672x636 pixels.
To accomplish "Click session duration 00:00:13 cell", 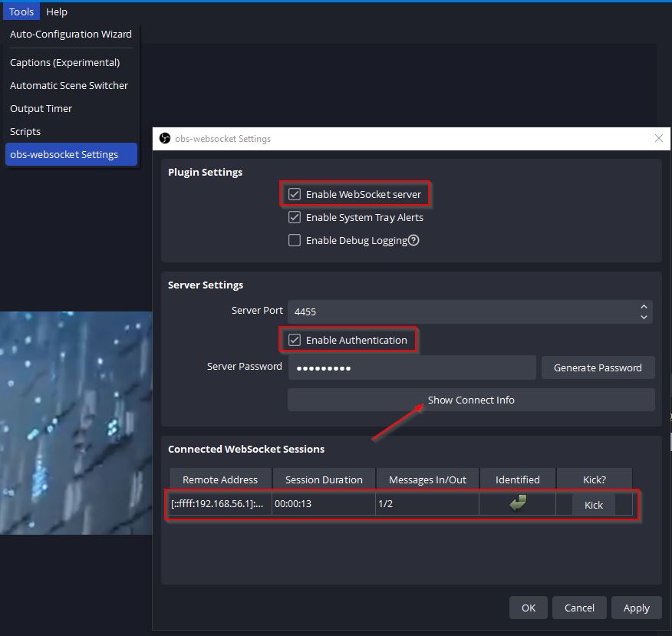I will point(324,503).
